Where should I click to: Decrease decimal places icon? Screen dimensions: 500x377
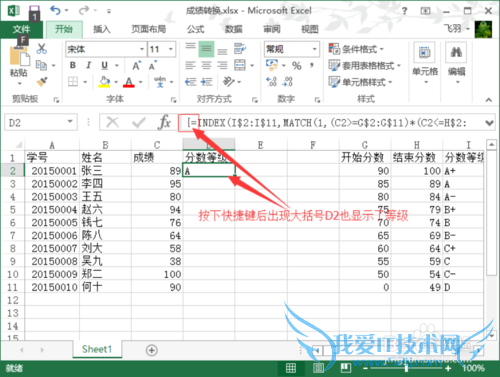pyautogui.click(x=287, y=81)
